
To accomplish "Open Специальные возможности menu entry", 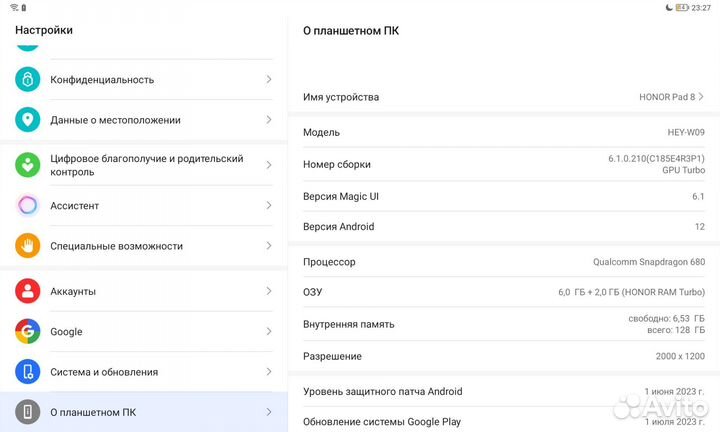I will tap(144, 246).
